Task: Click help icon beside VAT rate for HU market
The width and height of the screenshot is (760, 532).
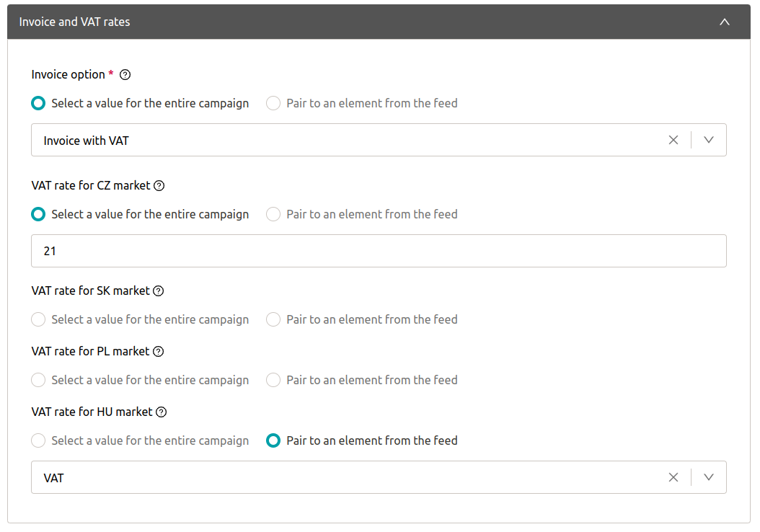Action: click(x=162, y=412)
